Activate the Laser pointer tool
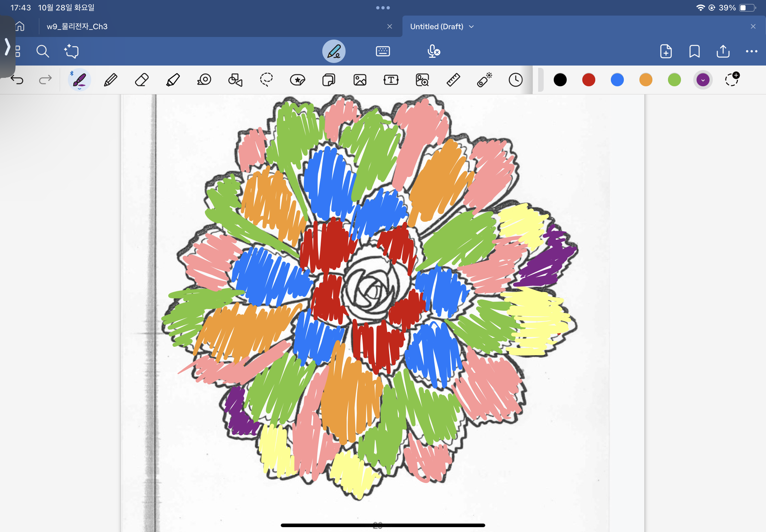This screenshot has height=532, width=766. (x=484, y=80)
